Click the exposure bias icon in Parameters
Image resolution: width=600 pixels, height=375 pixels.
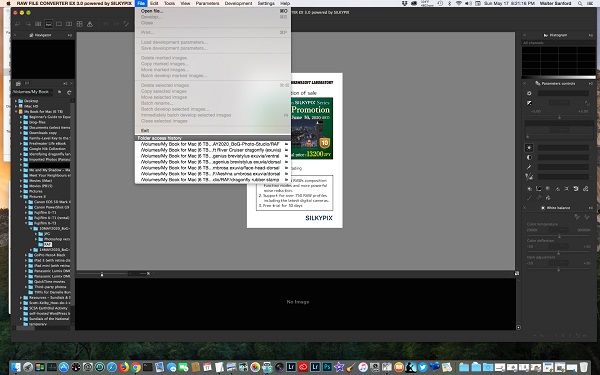529,103
